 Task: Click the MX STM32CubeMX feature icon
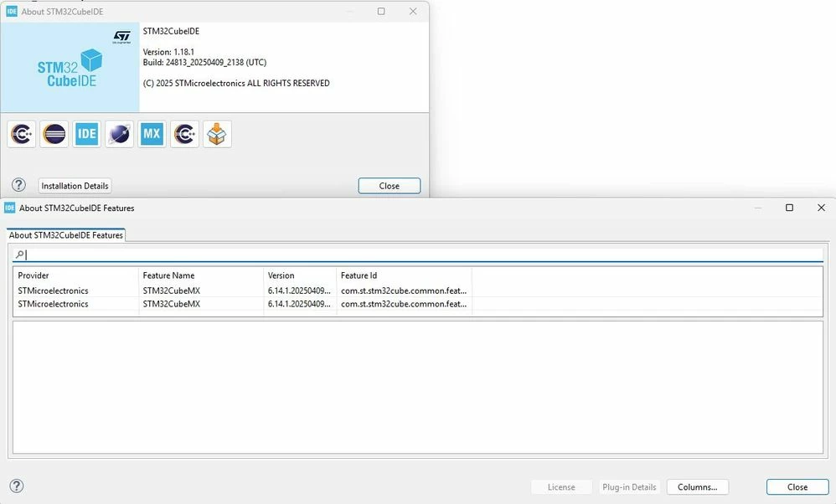tap(152, 134)
